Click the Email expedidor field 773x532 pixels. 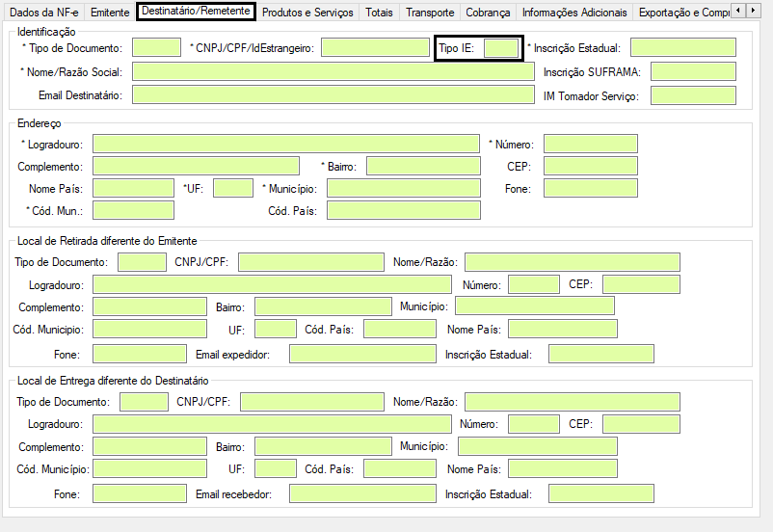pyautogui.click(x=362, y=354)
